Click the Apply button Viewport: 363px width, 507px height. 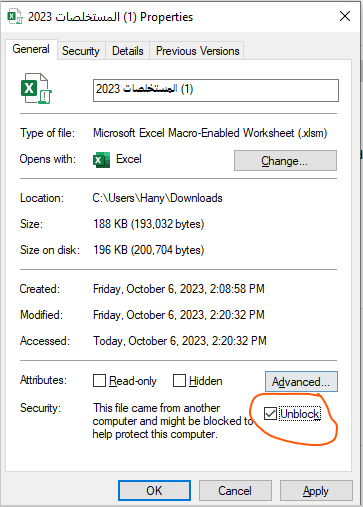point(316,491)
